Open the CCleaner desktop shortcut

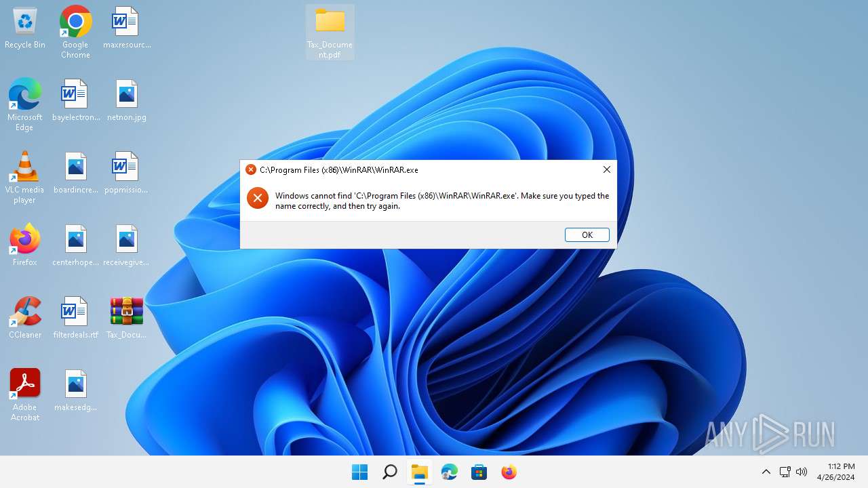click(25, 317)
